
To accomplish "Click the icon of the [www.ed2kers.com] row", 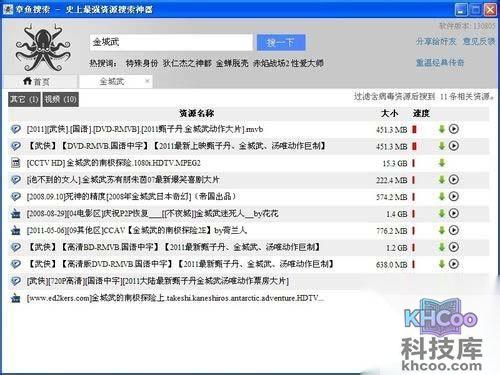I will click(x=16, y=298).
